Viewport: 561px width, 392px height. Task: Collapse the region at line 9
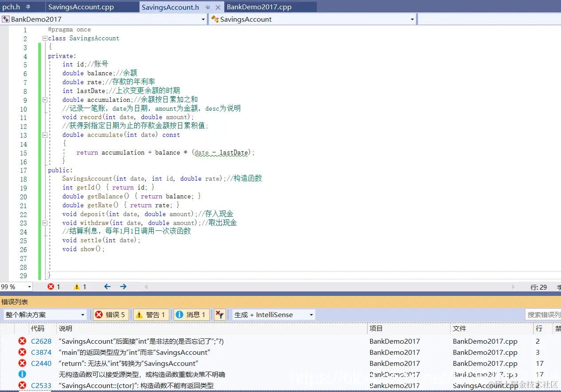point(45,100)
